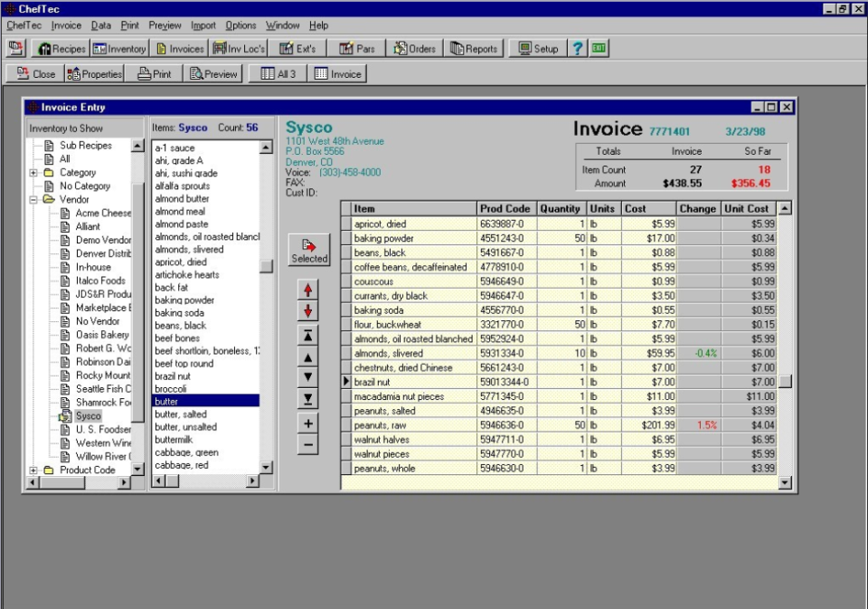Image resolution: width=868 pixels, height=609 pixels.
Task: Open the Recipes toolbar button
Action: click(x=62, y=49)
